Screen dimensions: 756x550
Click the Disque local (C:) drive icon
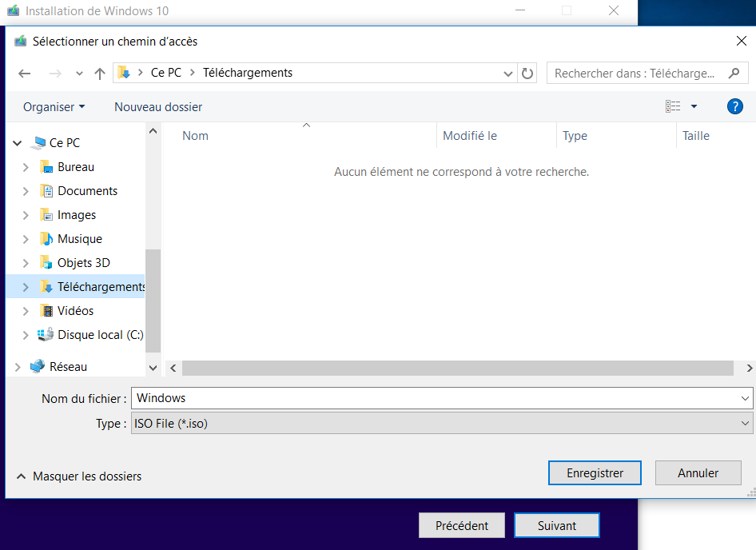[46, 334]
